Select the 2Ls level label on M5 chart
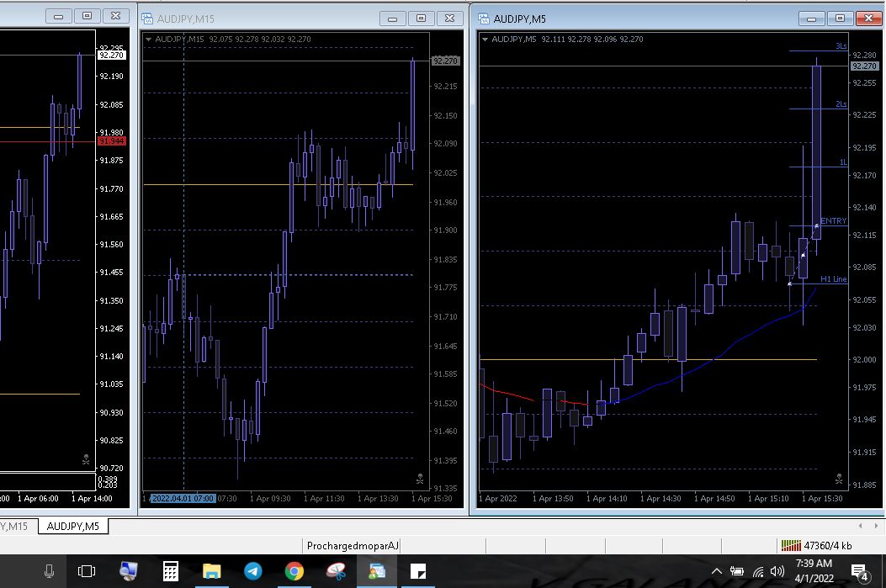Screen dimensions: 886x588 click(841, 104)
